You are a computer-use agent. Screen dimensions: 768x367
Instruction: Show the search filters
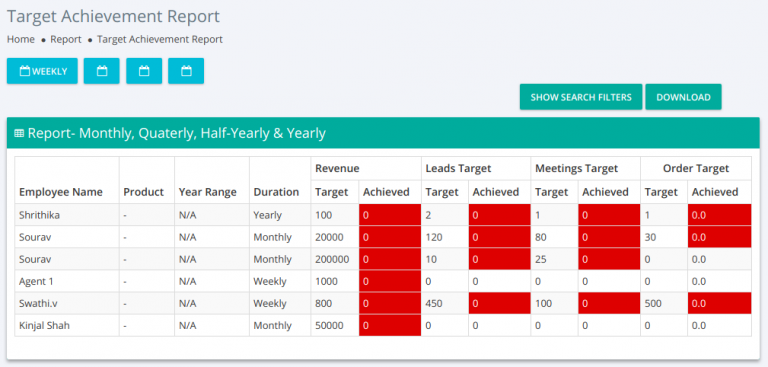[581, 97]
